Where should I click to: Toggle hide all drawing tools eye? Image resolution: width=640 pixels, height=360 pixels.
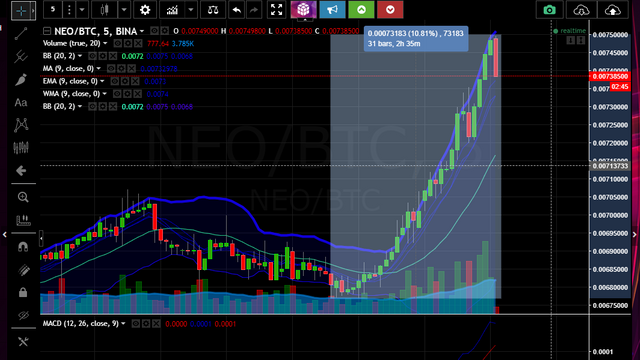(23, 315)
